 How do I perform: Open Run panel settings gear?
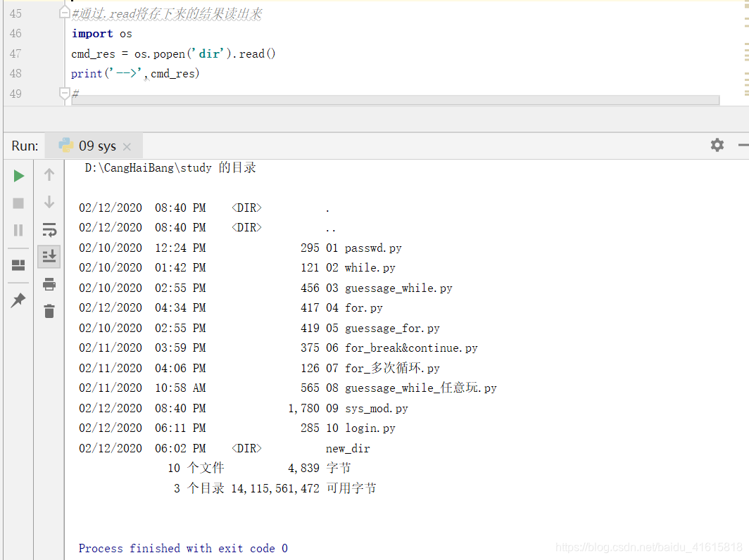pos(717,145)
